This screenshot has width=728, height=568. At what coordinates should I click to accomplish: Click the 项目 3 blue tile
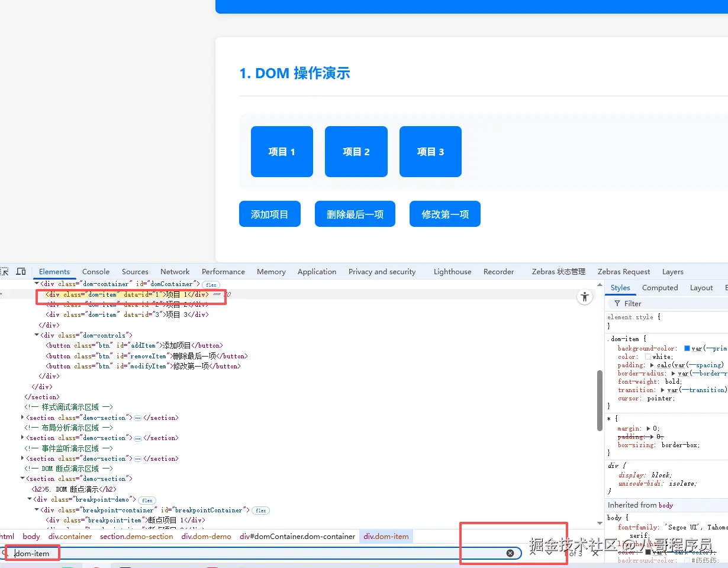pos(430,152)
